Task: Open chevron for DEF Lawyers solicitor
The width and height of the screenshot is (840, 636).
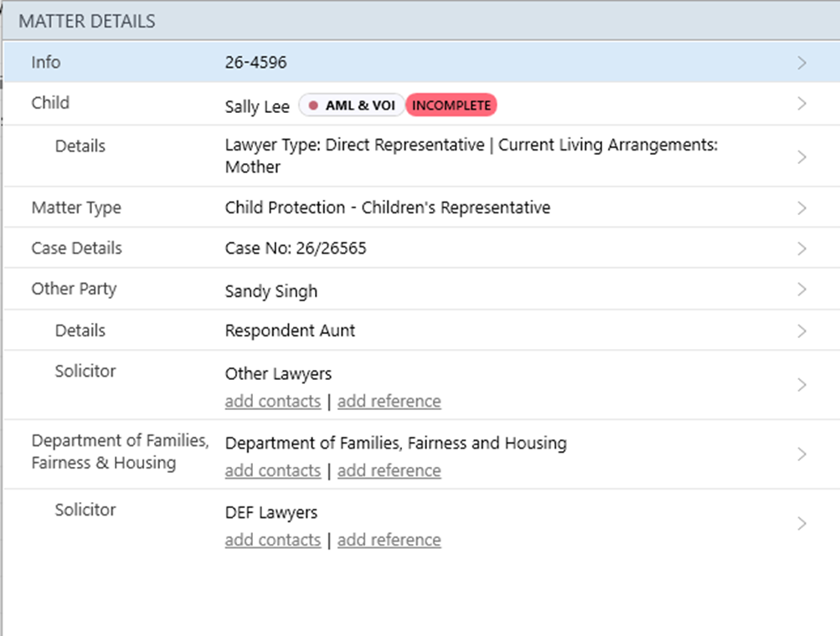Action: (x=801, y=524)
